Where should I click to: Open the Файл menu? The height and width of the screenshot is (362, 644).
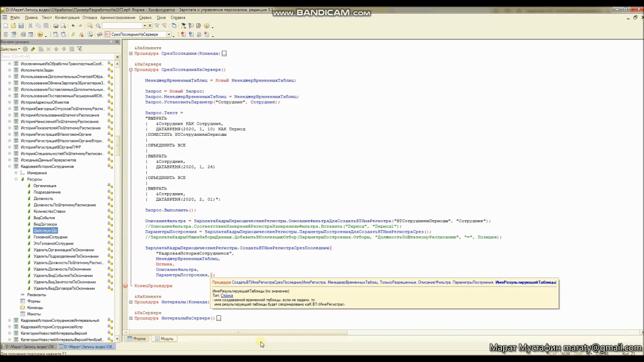click(15, 18)
